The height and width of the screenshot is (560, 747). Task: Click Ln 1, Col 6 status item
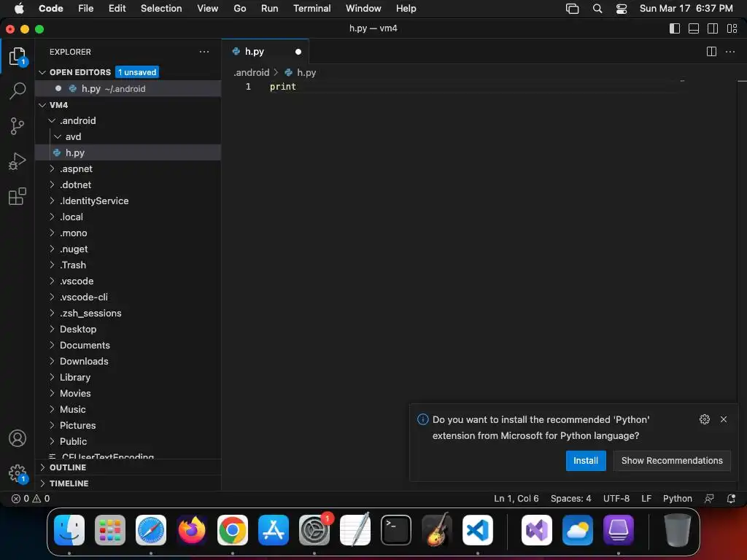point(516,499)
